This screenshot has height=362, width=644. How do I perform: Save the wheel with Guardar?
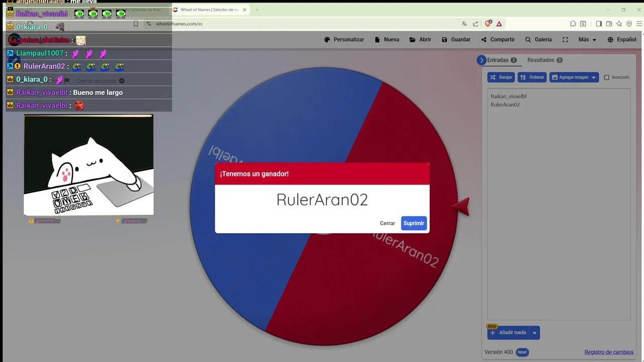[456, 40]
